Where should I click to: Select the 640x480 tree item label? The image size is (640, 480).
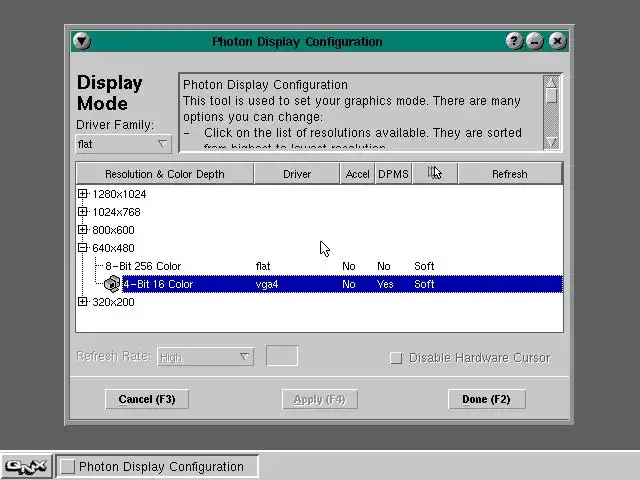tap(113, 248)
